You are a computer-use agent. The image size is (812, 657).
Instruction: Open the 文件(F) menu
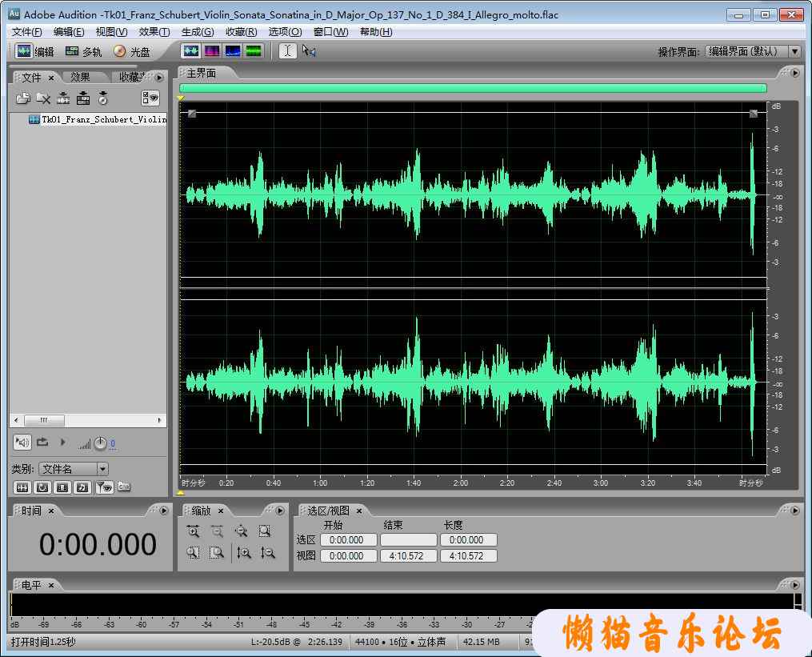pos(27,32)
